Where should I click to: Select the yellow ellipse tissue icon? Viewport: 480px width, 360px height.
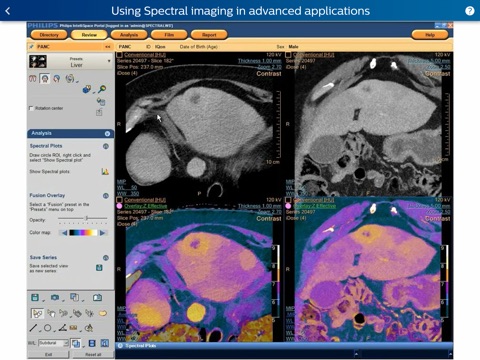pos(103,313)
